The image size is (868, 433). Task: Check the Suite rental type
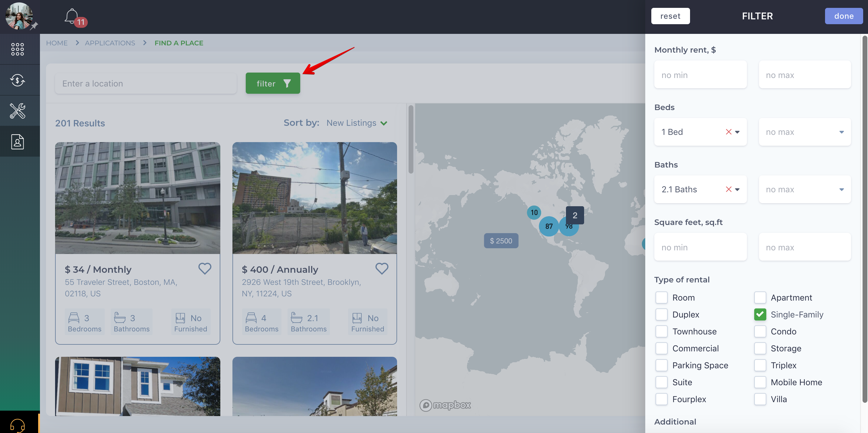662,382
